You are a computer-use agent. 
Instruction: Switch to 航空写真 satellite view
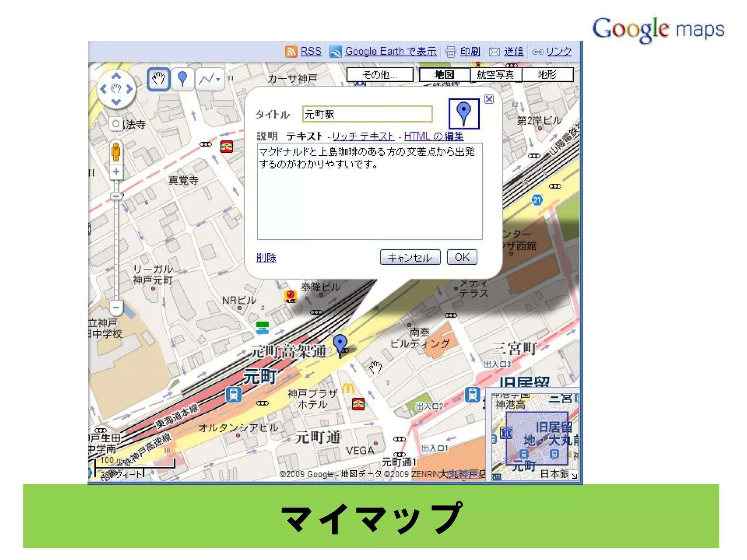496,75
